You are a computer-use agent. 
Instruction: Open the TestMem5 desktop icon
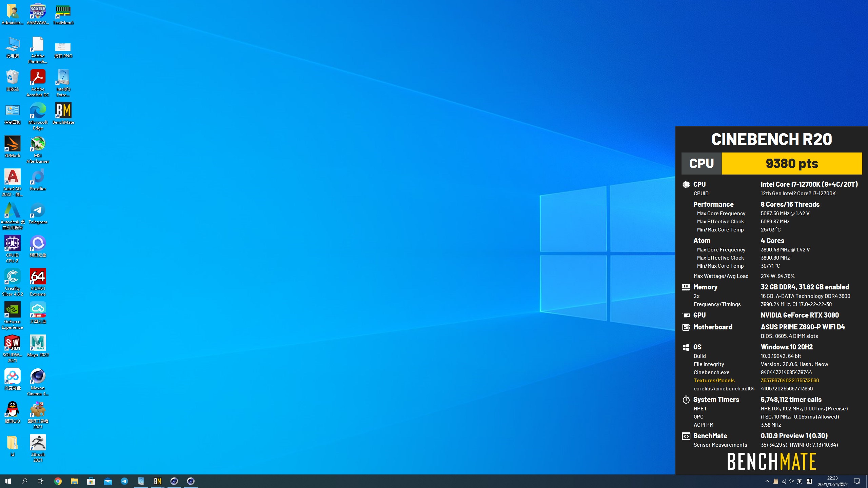(x=63, y=14)
